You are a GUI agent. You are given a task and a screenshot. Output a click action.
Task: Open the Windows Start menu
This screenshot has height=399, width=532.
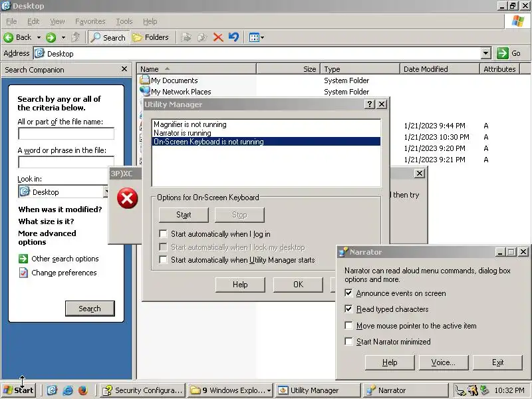click(19, 390)
